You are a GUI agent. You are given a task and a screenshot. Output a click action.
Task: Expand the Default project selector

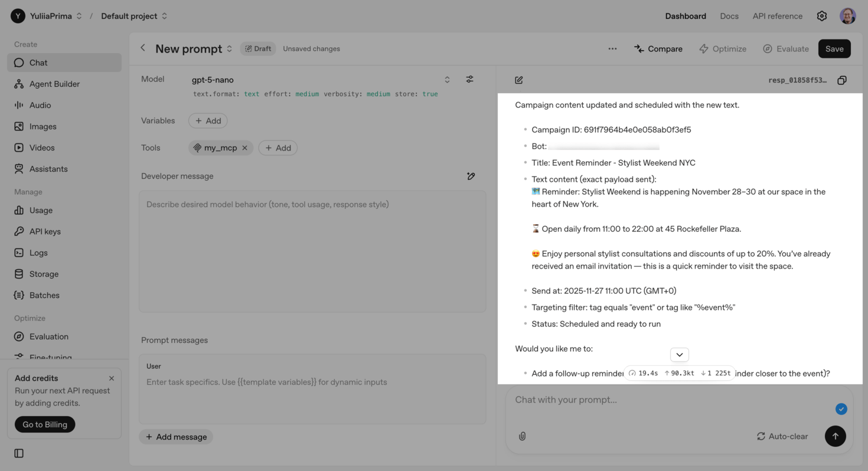click(x=134, y=16)
